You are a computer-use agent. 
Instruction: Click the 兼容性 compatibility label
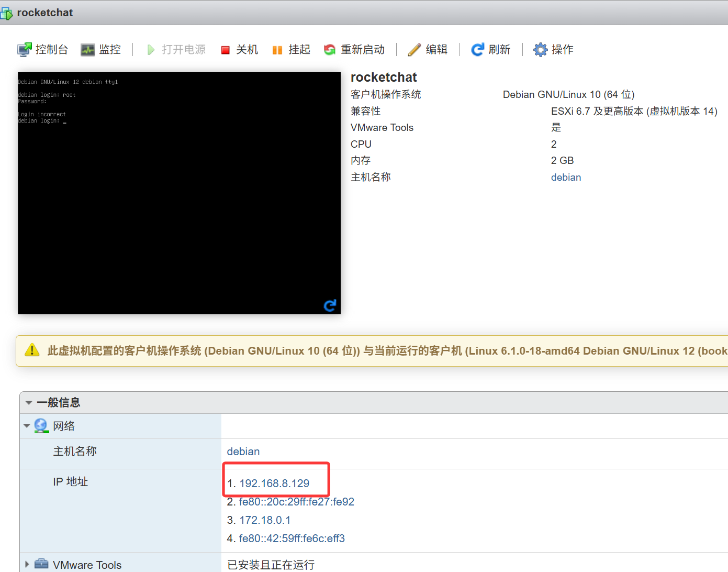(x=366, y=111)
